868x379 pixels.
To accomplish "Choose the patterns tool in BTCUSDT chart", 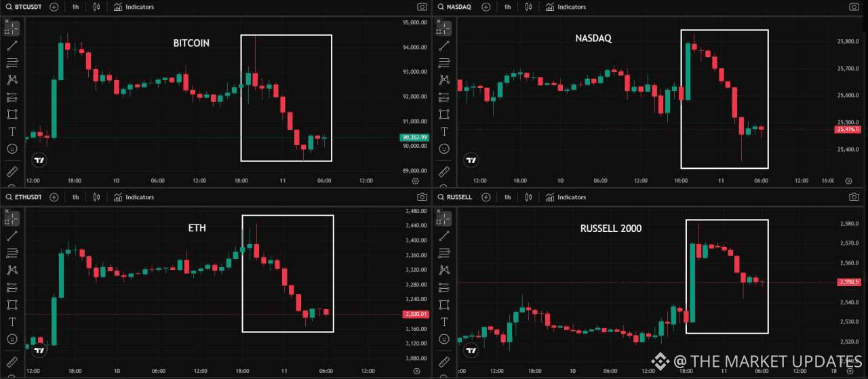I will click(12, 80).
